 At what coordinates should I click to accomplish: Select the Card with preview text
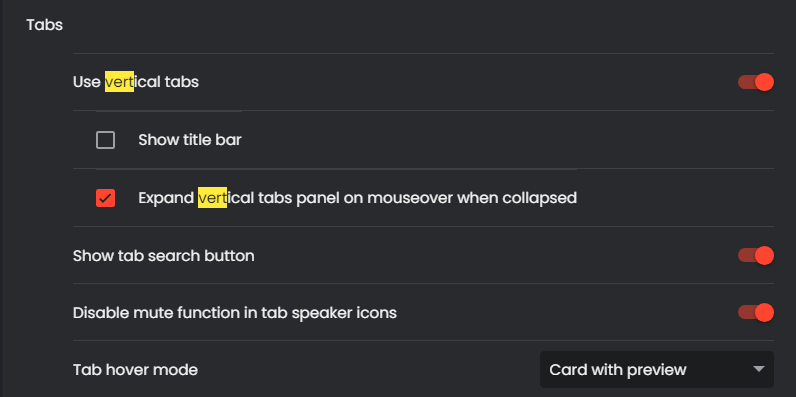point(618,370)
